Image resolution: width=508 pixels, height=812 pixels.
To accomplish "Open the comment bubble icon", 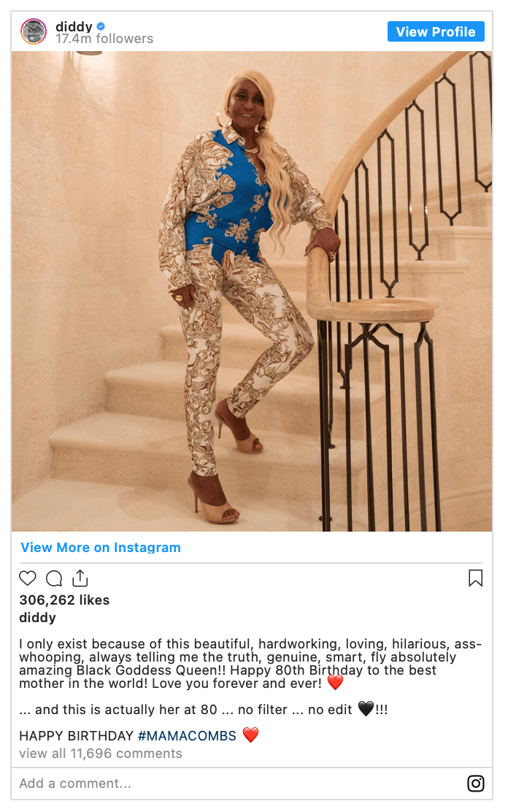I will coord(54,578).
